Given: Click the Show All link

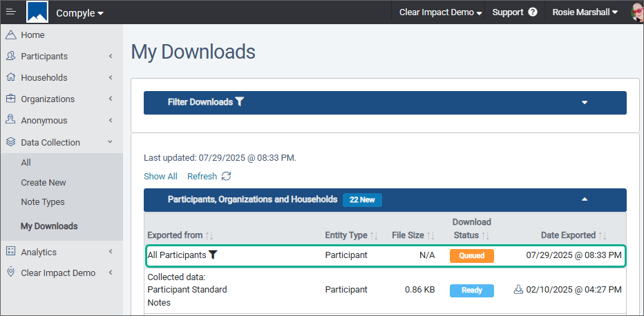Looking at the screenshot, I should click(160, 176).
